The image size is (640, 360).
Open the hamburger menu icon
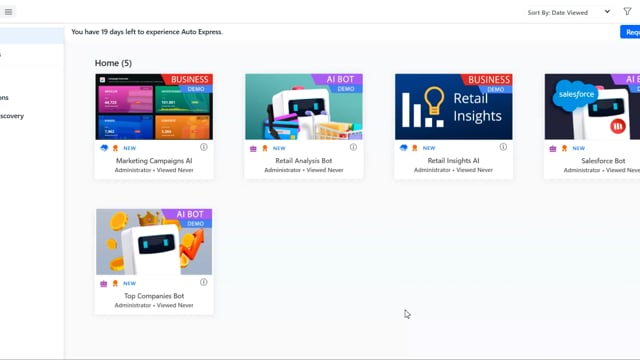(8, 12)
